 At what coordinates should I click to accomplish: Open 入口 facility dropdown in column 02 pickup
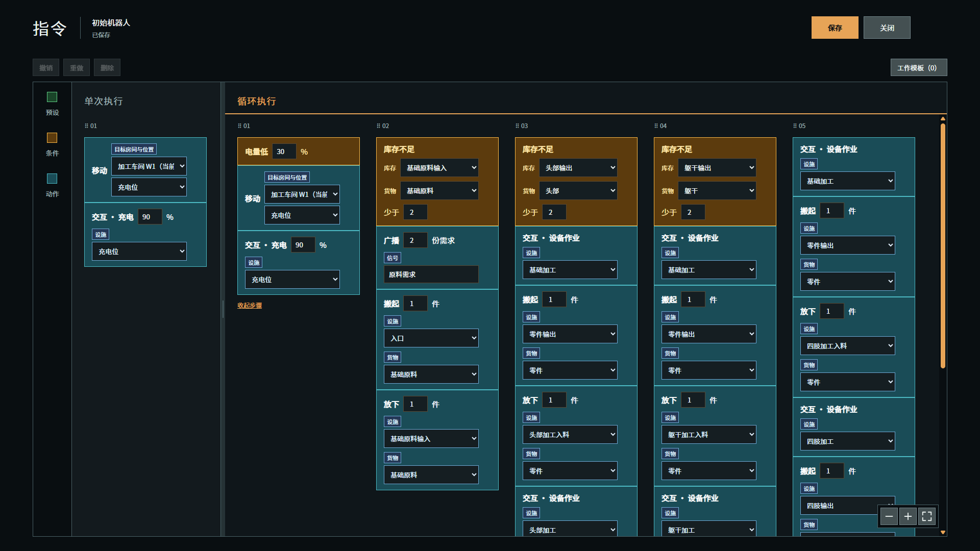pos(431,338)
